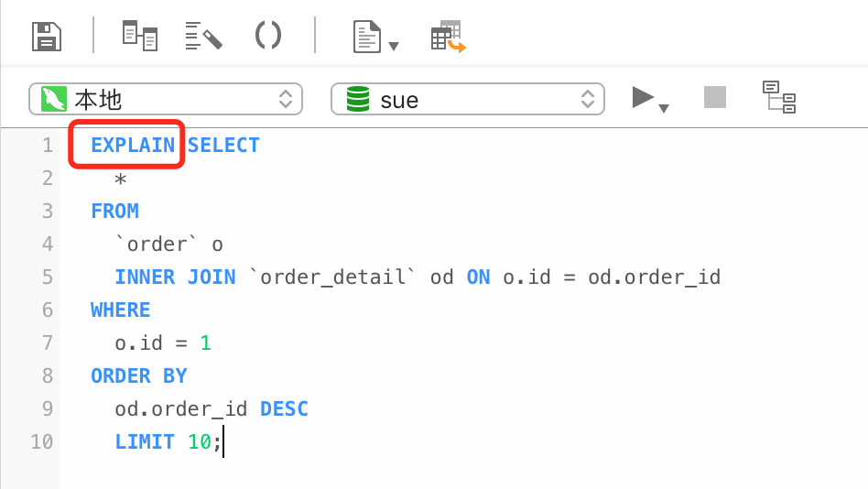Click the DESC keyword on line 9
Screen dimensions: 868x489
point(284,408)
